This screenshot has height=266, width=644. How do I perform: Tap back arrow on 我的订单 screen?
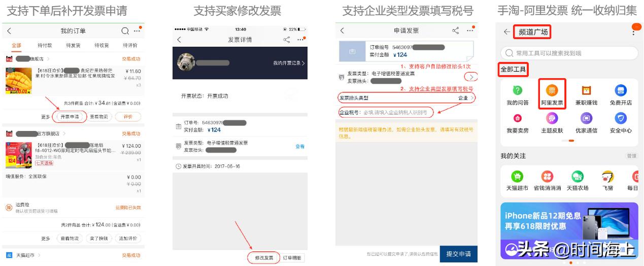click(9, 31)
